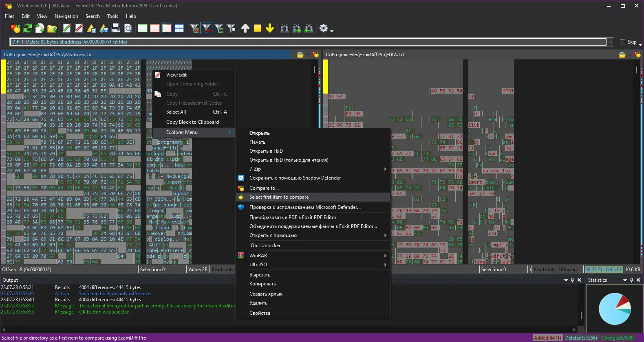Click the Save first file yellow triangle icon
Viewport: 644px width, 342px height.
pos(91,28)
